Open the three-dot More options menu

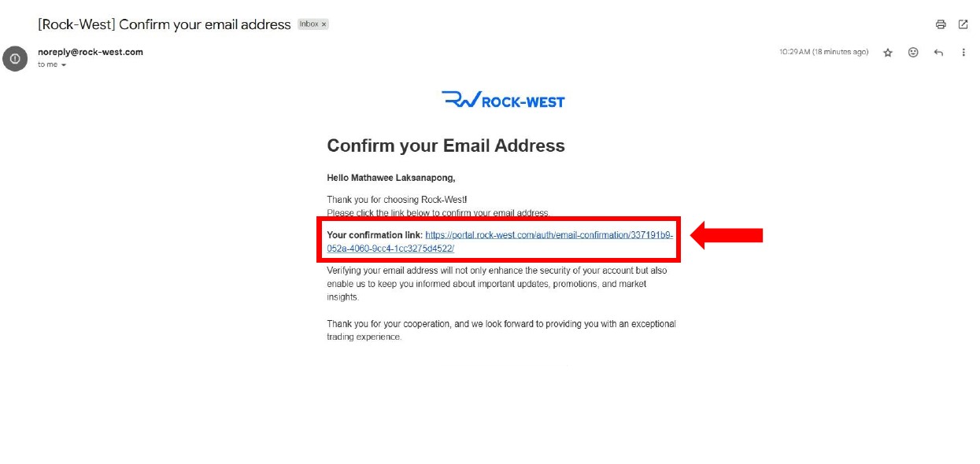coord(963,53)
